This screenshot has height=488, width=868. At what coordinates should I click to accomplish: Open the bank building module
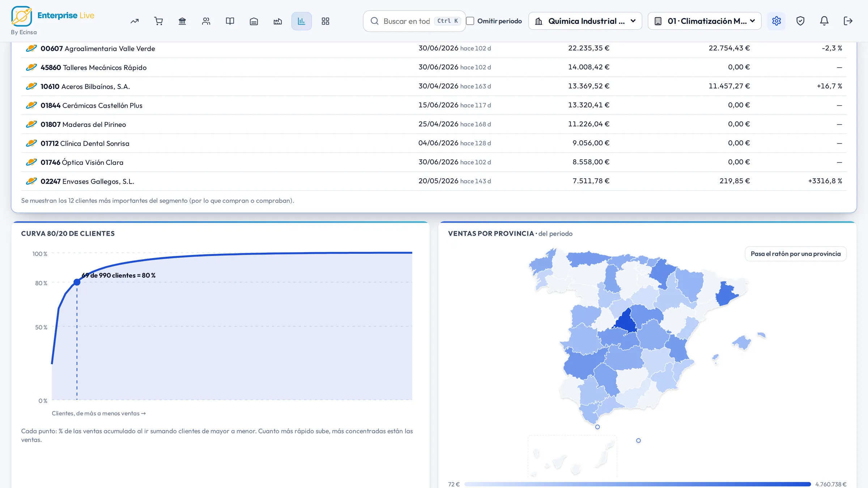pos(182,21)
